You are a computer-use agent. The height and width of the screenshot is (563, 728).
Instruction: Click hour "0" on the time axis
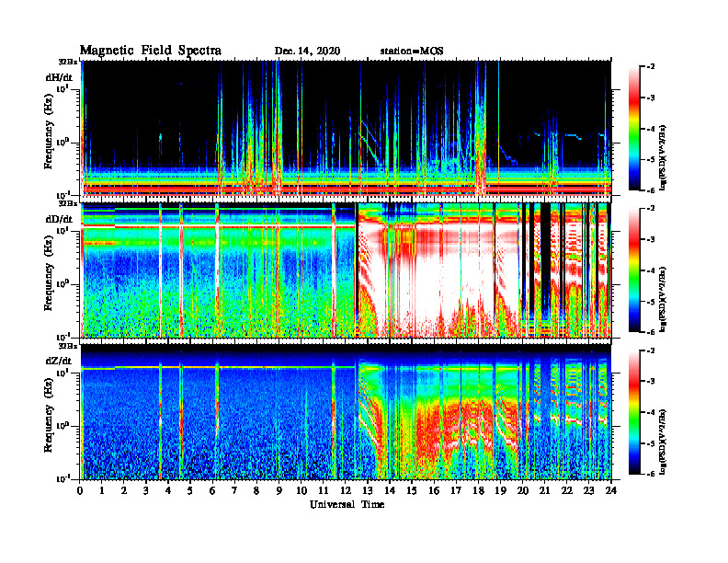pos(80,490)
